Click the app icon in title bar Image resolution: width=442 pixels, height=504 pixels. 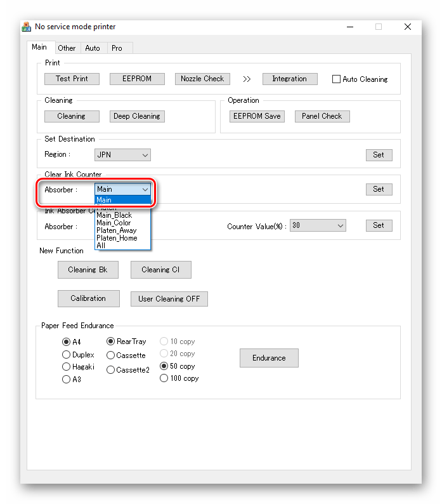(27, 27)
